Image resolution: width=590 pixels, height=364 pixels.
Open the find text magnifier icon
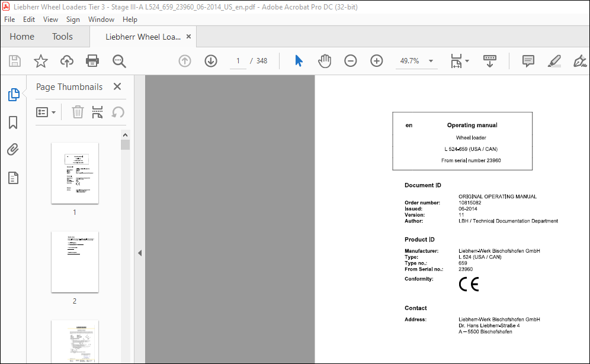click(x=119, y=61)
